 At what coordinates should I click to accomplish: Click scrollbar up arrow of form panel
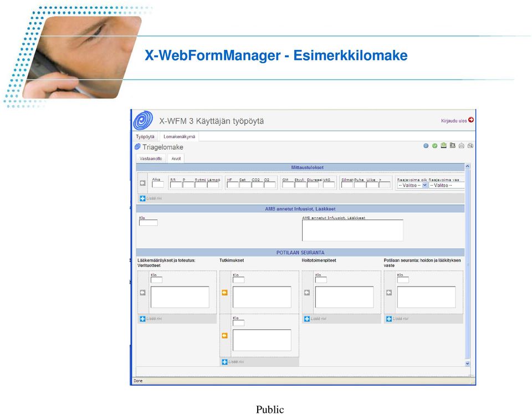tap(467, 166)
